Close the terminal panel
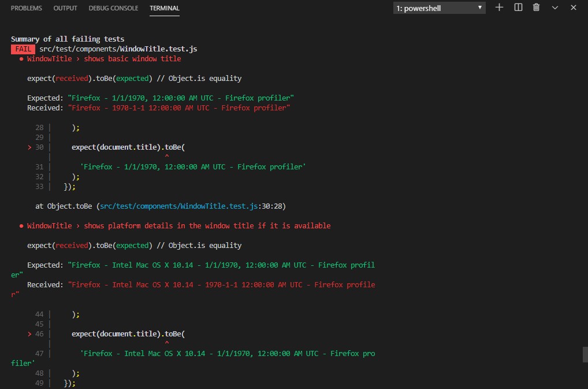 click(574, 8)
